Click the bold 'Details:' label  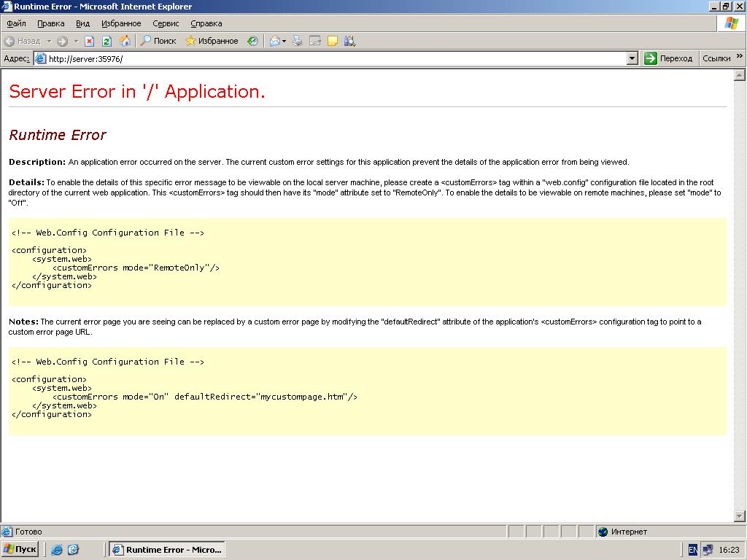[26, 182]
